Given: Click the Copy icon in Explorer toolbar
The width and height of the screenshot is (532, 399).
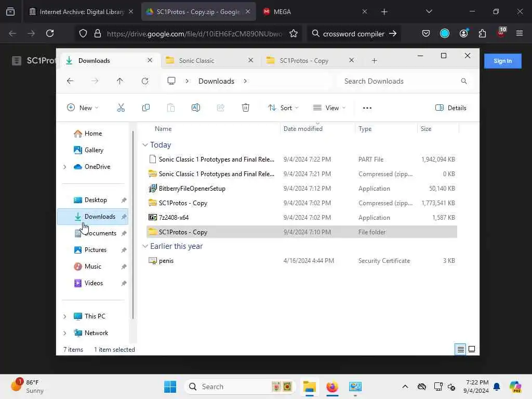Looking at the screenshot, I should coord(146,108).
